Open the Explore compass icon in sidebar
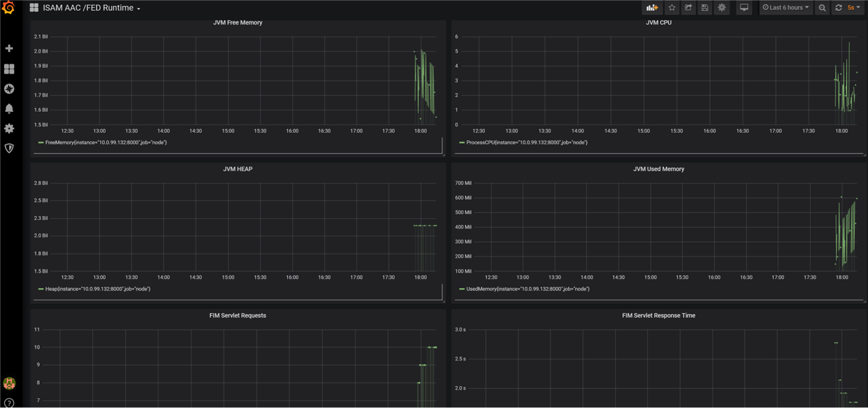Image resolution: width=868 pixels, height=408 pixels. click(9, 88)
